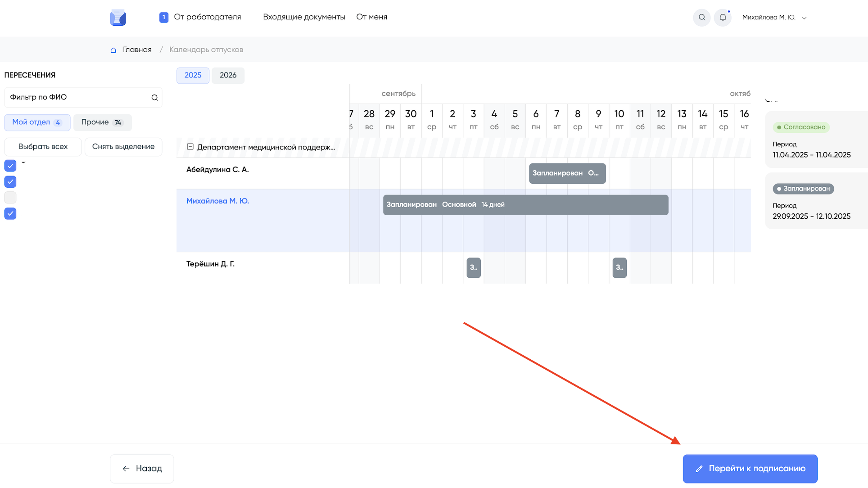
Task: Collapse Департамент медицинской поддержки group
Action: [190, 147]
